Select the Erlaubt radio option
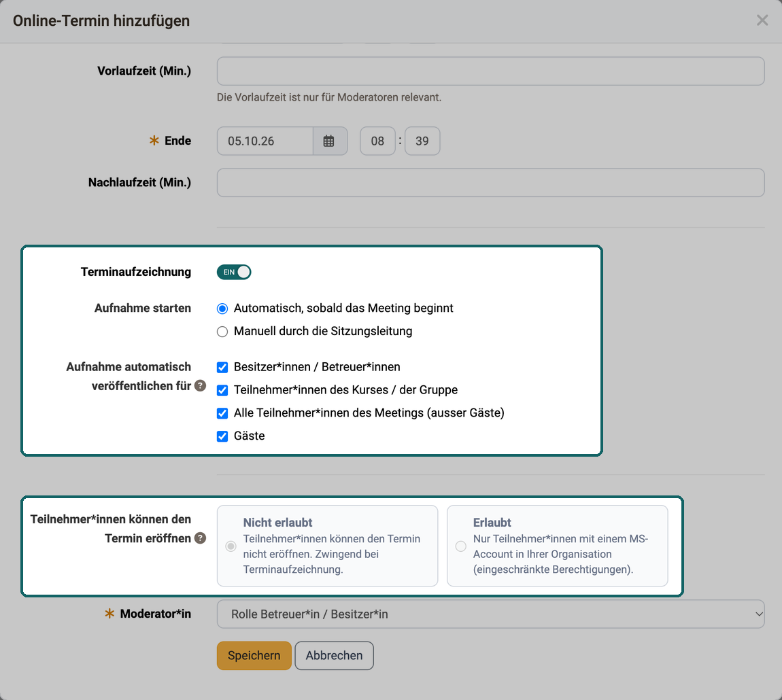 click(x=461, y=546)
